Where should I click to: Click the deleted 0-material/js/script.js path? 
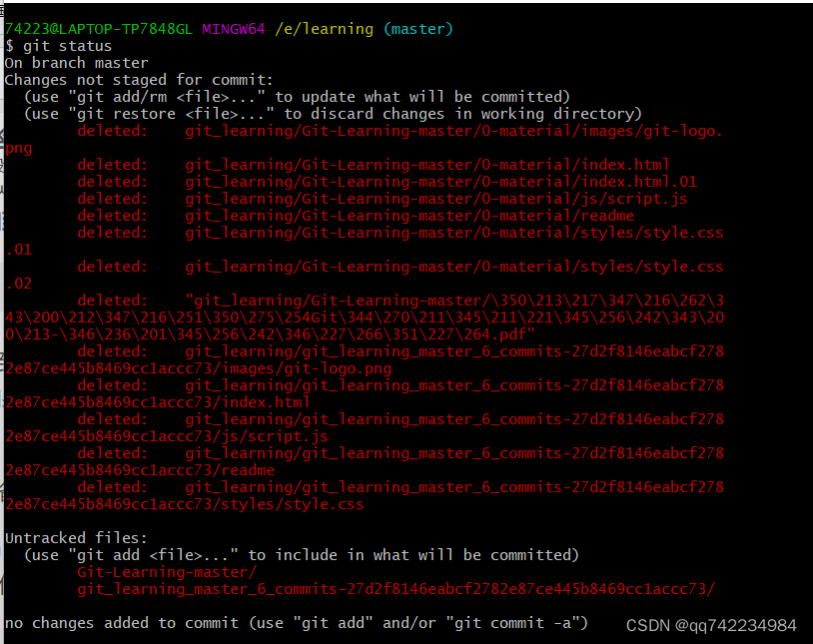(x=435, y=199)
